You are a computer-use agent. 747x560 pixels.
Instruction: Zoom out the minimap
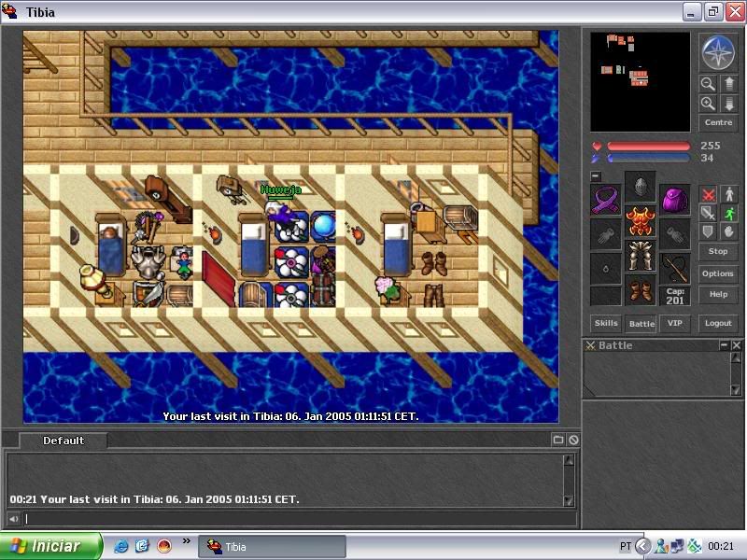coord(708,84)
